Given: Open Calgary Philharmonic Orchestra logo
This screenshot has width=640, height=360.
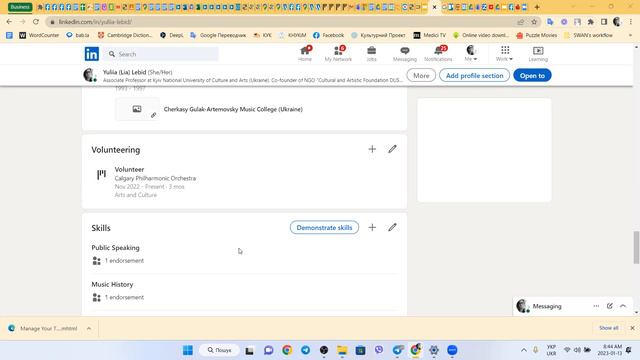Looking at the screenshot, I should pyautogui.click(x=101, y=175).
